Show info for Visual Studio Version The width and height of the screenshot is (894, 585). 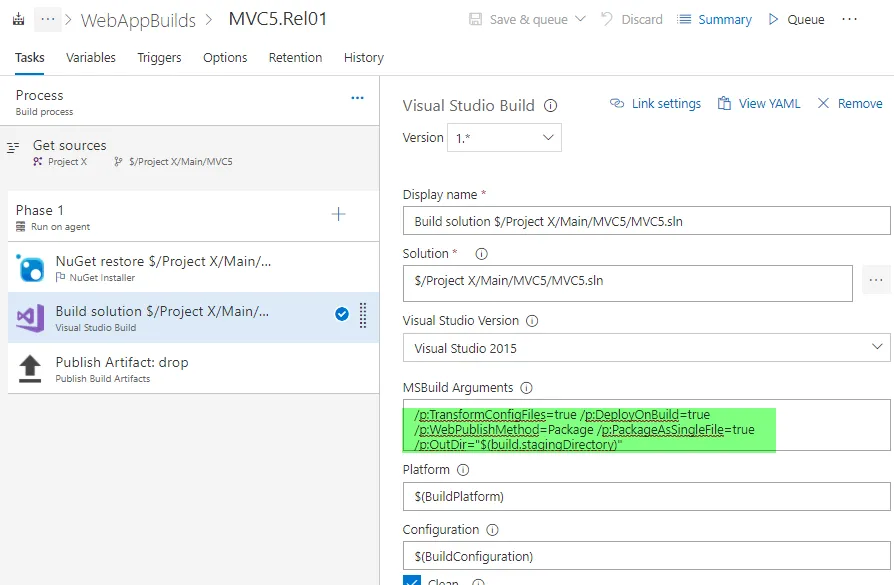[x=531, y=321]
